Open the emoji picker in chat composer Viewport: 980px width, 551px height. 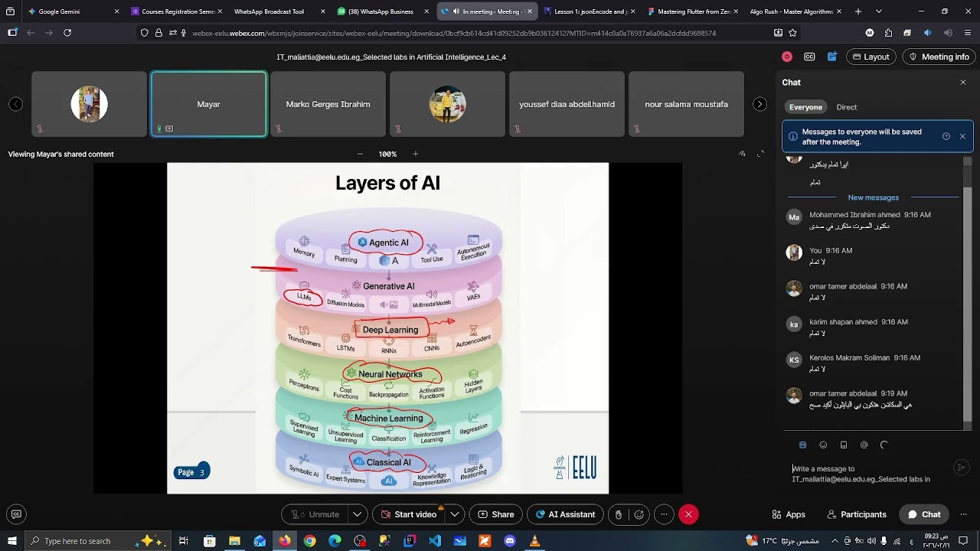click(x=823, y=445)
